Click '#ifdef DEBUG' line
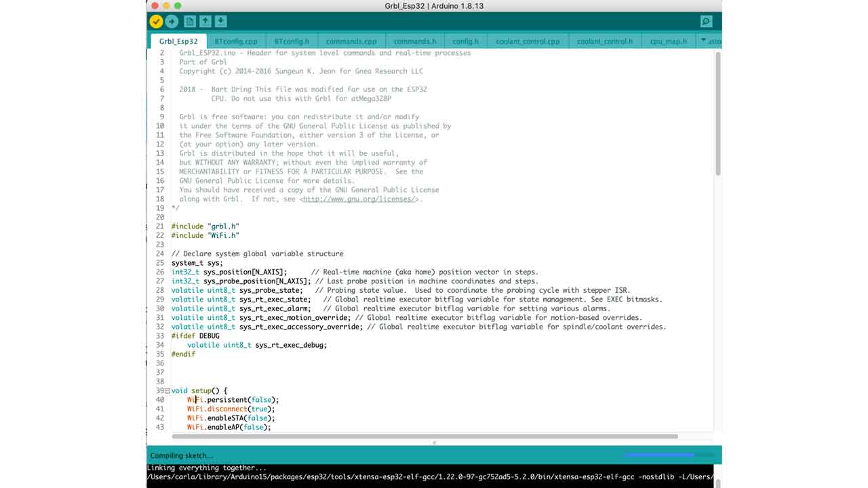 tap(195, 336)
